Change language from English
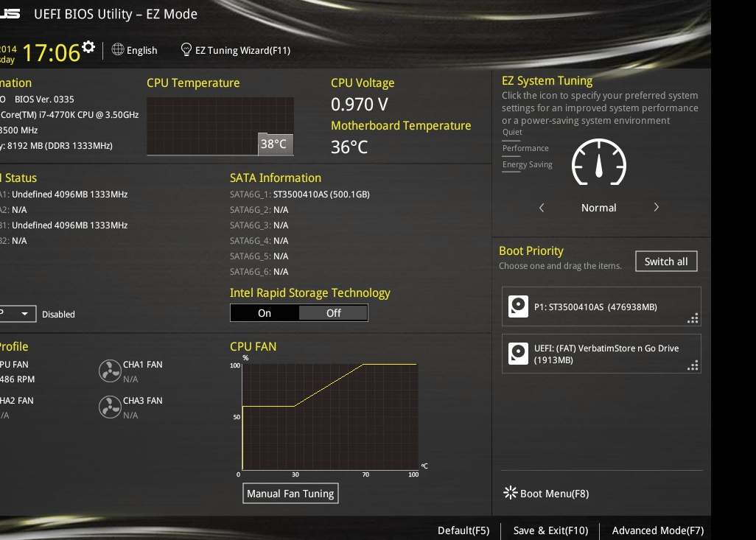The height and width of the screenshot is (540, 756). tap(141, 50)
